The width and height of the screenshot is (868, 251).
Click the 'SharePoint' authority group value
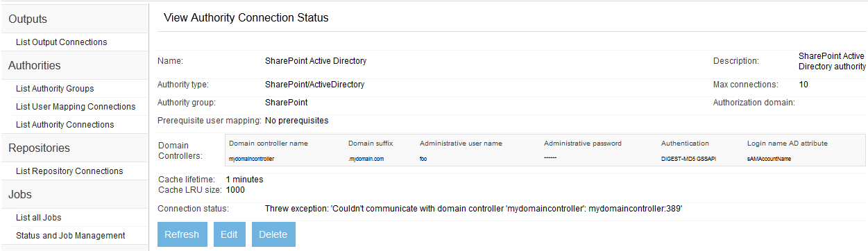point(286,103)
